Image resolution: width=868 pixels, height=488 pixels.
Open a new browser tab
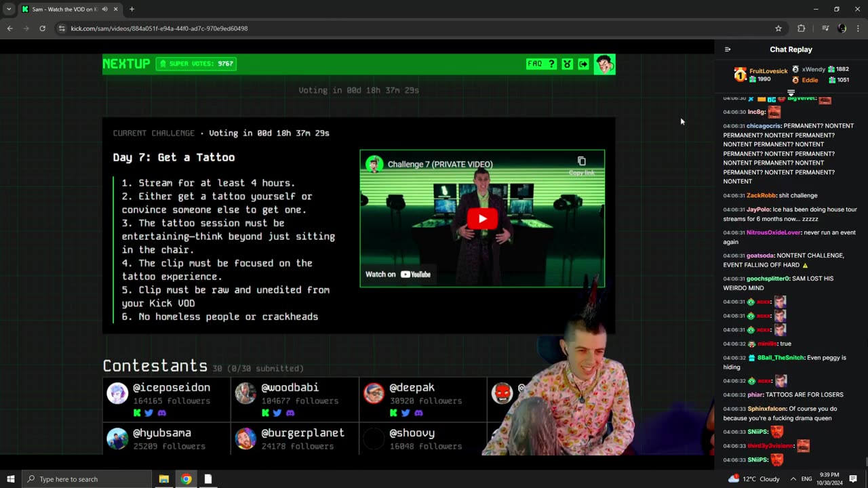pos(132,9)
